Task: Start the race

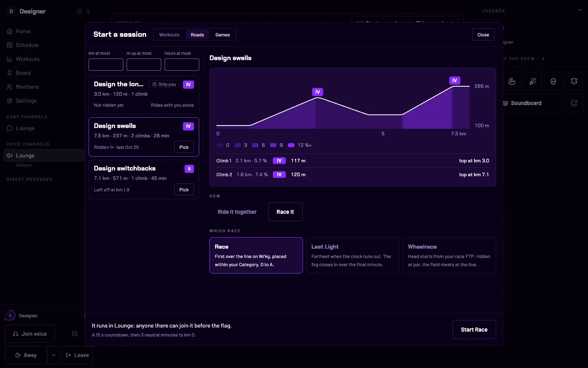Action: [474, 330]
